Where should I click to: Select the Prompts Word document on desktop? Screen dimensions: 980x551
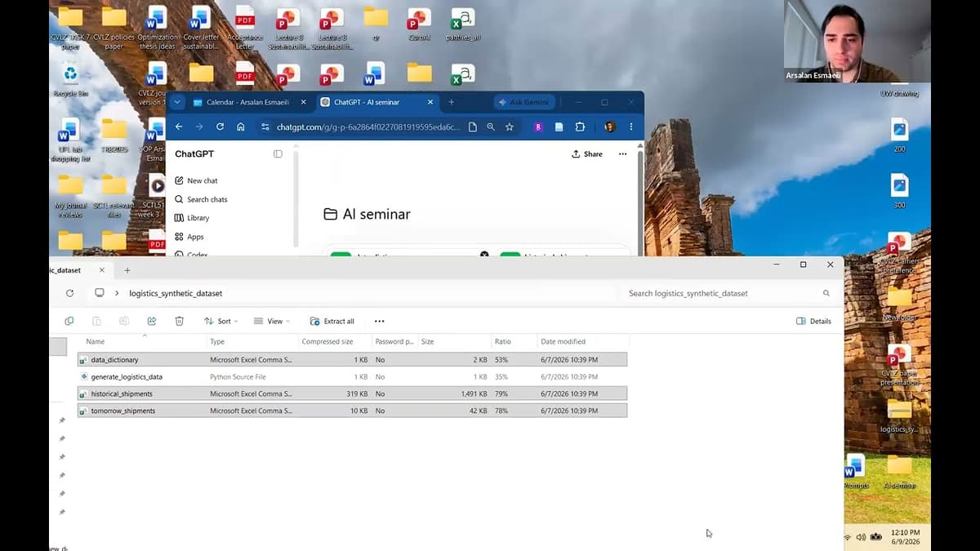pos(855,472)
